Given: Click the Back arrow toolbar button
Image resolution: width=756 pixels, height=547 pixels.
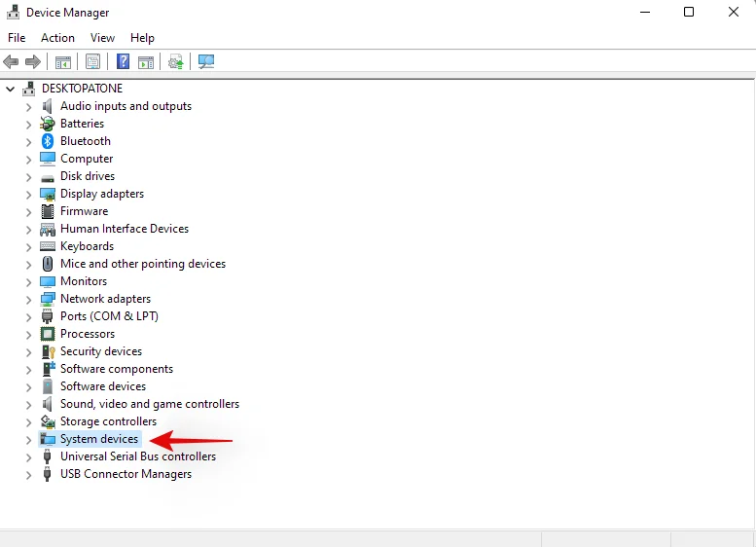Looking at the screenshot, I should pos(11,61).
